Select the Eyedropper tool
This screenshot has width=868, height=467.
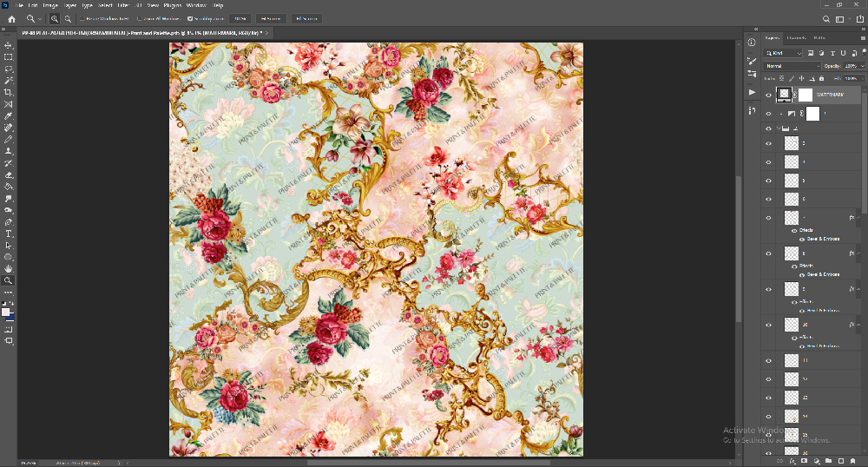tap(9, 116)
